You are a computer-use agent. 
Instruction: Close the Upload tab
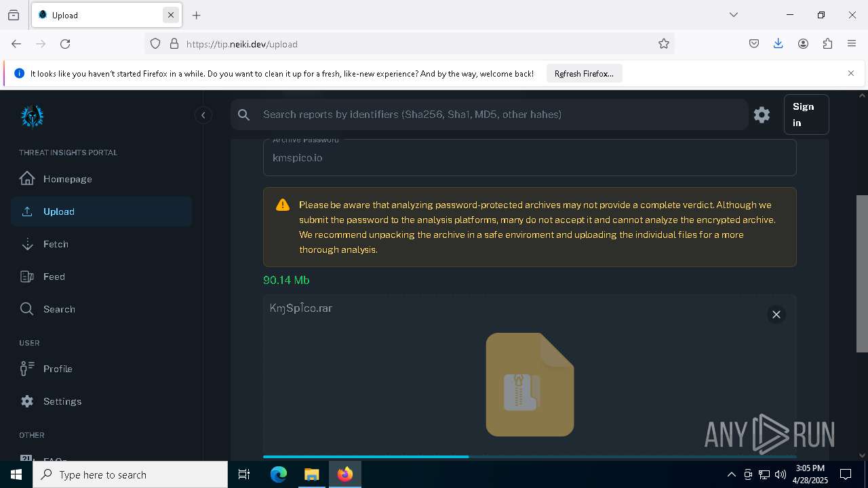tap(171, 15)
